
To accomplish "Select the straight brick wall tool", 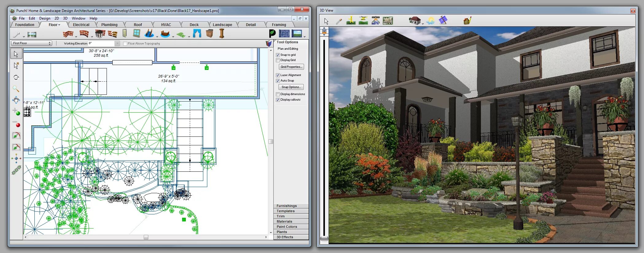I will pos(68,33).
